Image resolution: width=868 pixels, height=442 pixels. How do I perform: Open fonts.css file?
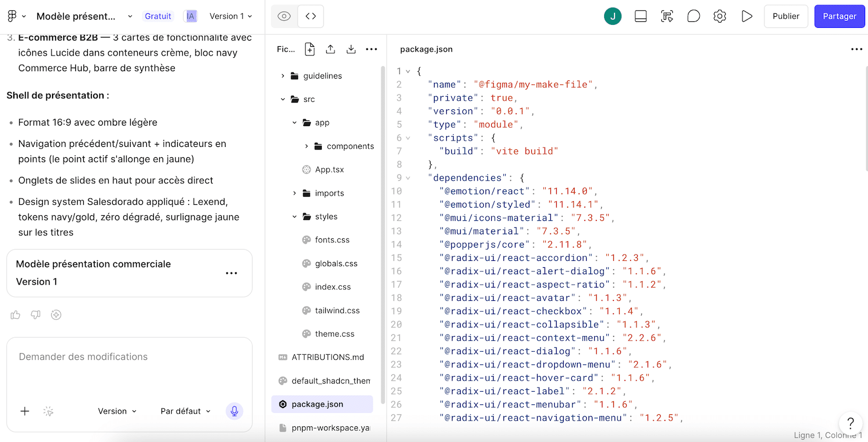(x=332, y=240)
